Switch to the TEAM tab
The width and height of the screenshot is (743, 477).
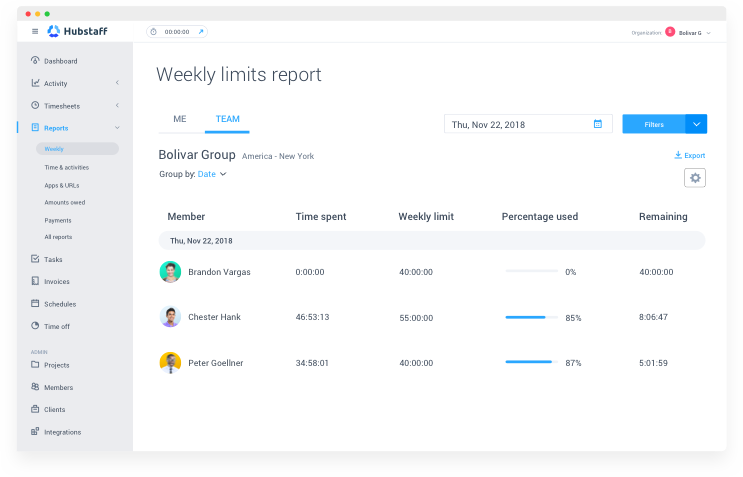(227, 119)
